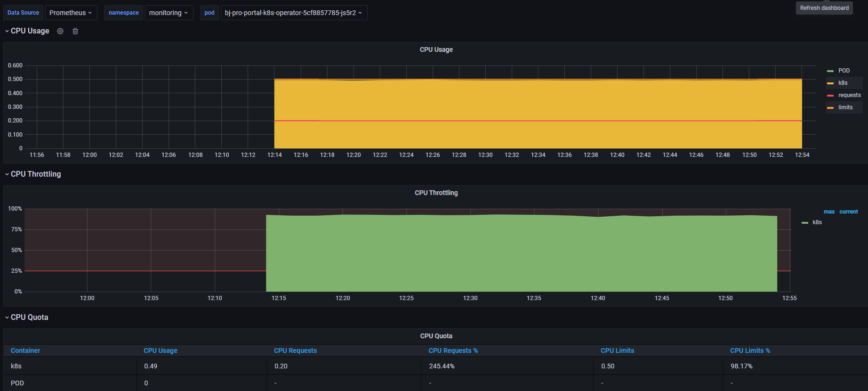868x391 pixels.
Task: Sort Throttling legend by current
Action: point(849,212)
